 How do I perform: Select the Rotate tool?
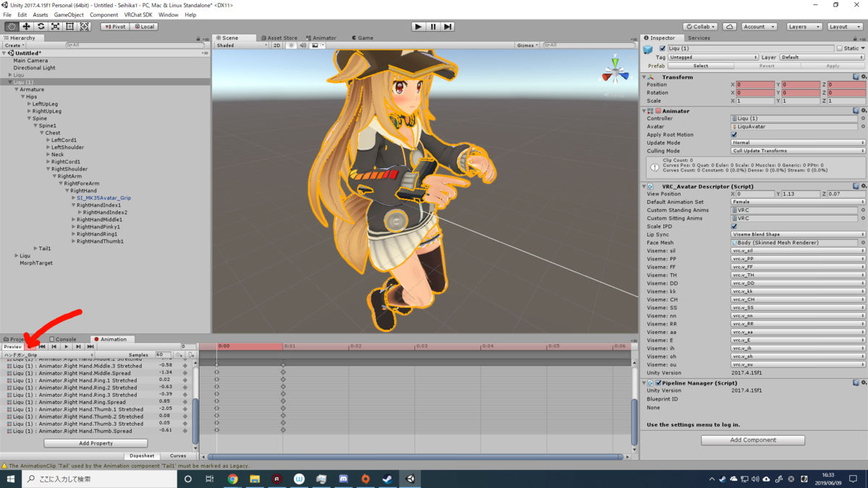[x=41, y=27]
